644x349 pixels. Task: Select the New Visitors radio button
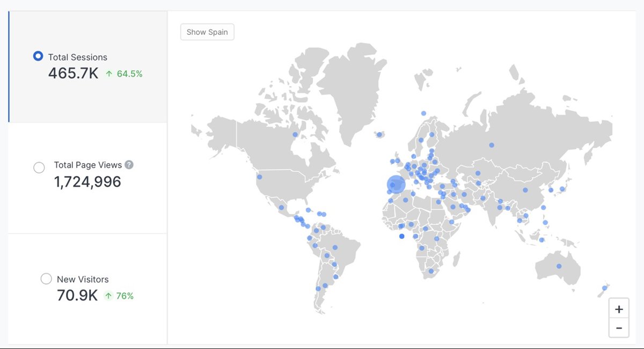[46, 279]
